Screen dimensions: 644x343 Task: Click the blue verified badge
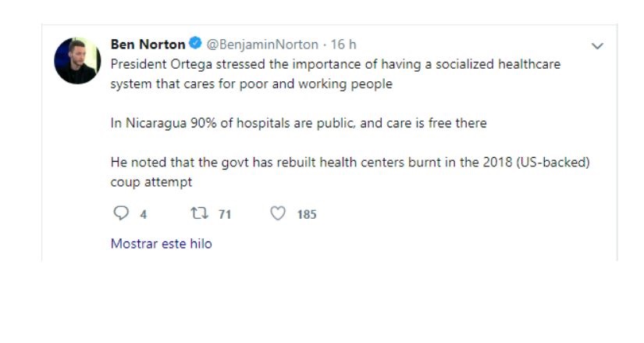196,45
